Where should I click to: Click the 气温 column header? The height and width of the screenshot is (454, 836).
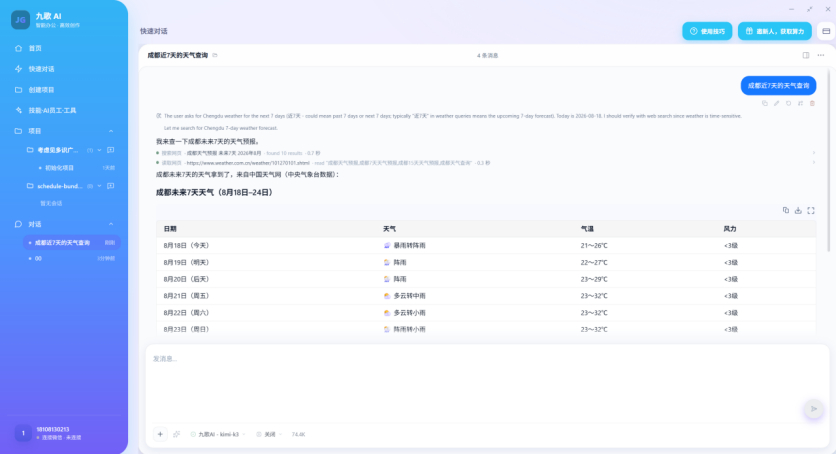(587, 229)
